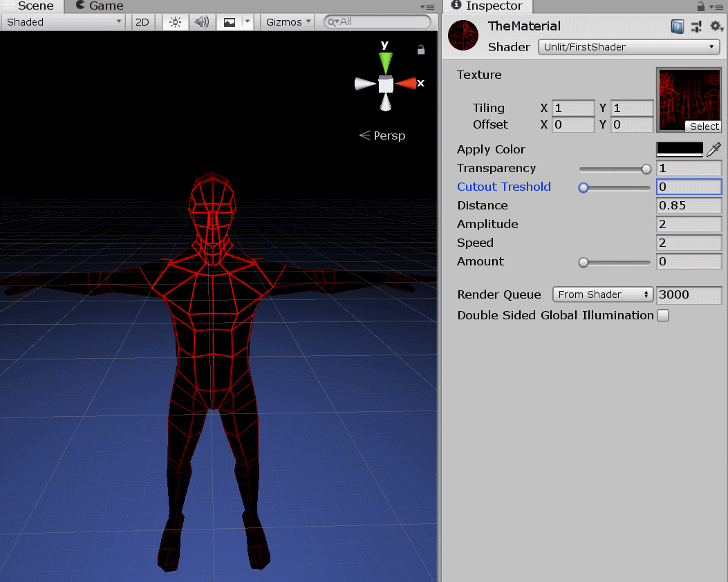Click Transparency value field
This screenshot has height=582, width=728.
[x=689, y=169]
